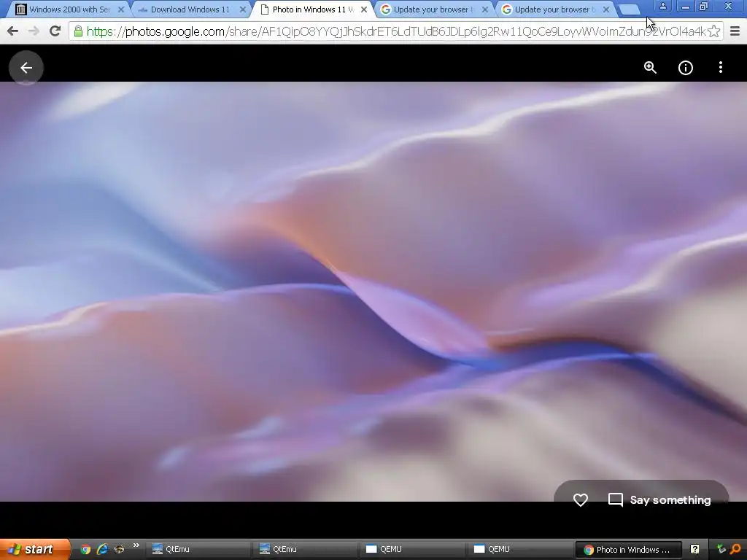
Task: Click the browser back arrow
Action: tap(13, 31)
